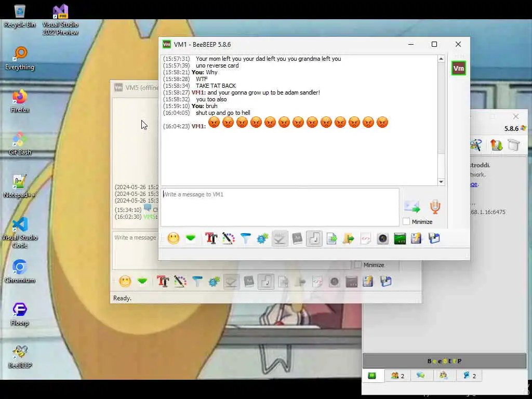Click the trash bin icon in BeeBEEP main toolbar
The height and width of the screenshot is (399, 532).
514,145
